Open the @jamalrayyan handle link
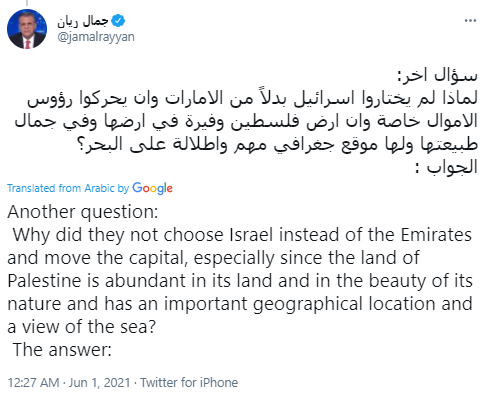Viewport: 488px width, 397px height. (96, 36)
